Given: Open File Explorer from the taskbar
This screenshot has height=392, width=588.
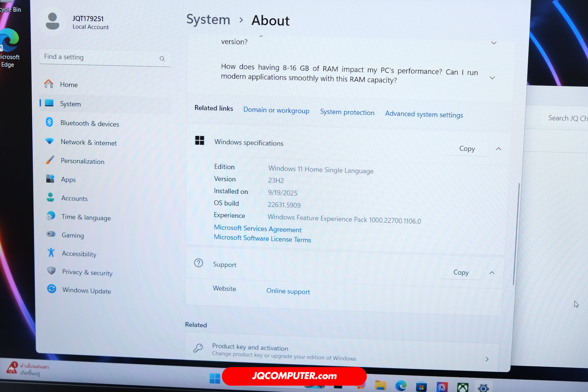Looking at the screenshot, I should coord(380,386).
